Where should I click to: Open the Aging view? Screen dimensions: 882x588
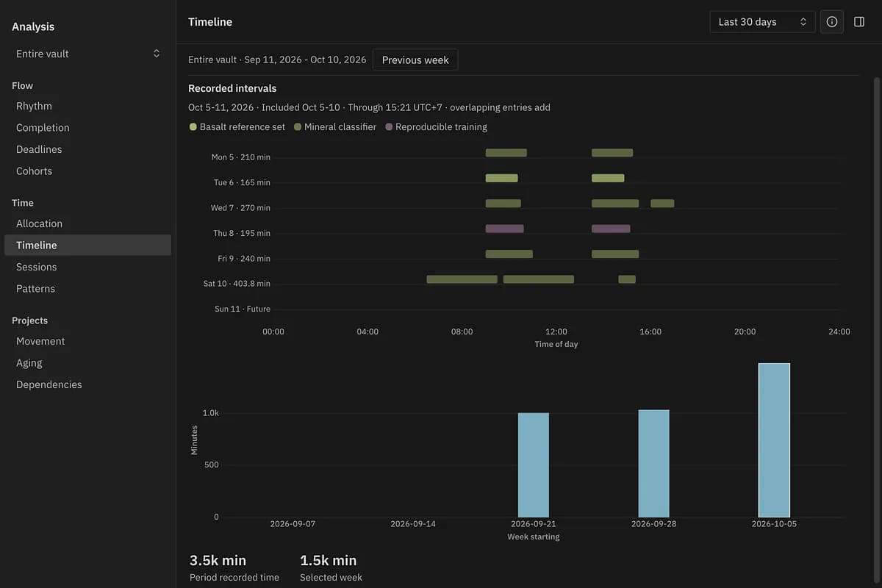click(87, 363)
